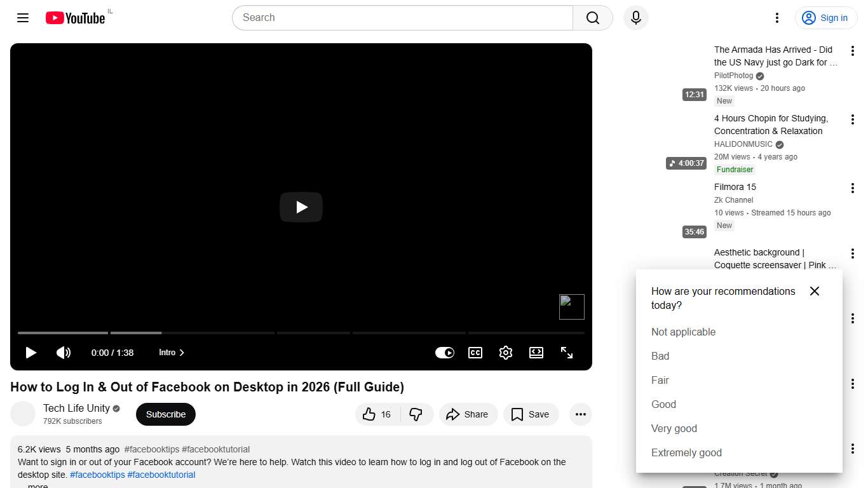Switch the player to fullscreen
868x488 pixels.
[567, 353]
